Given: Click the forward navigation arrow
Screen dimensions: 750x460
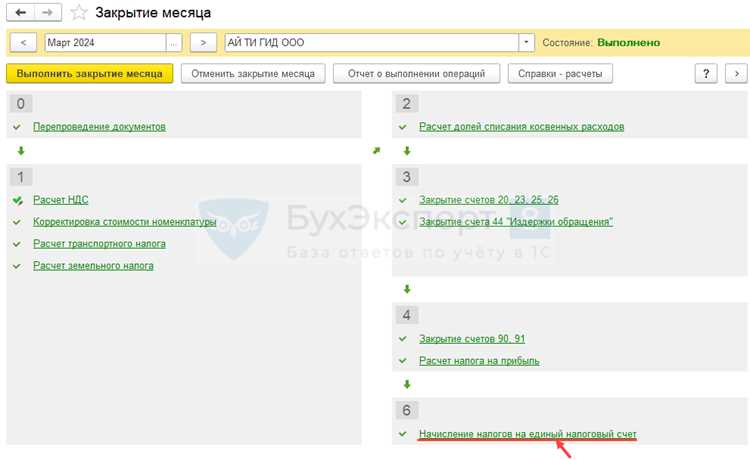Looking at the screenshot, I should coord(48,12).
